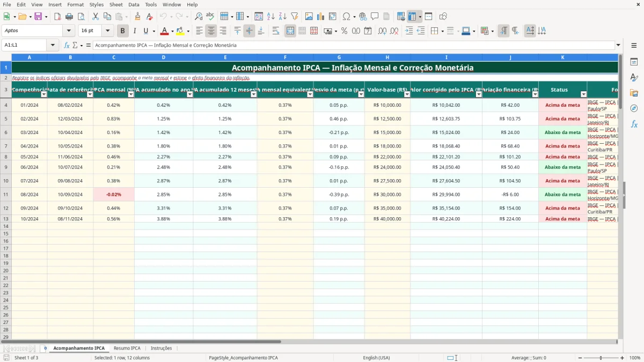The height and width of the screenshot is (362, 644).
Task: Export directly as PDF
Action: tap(57, 17)
